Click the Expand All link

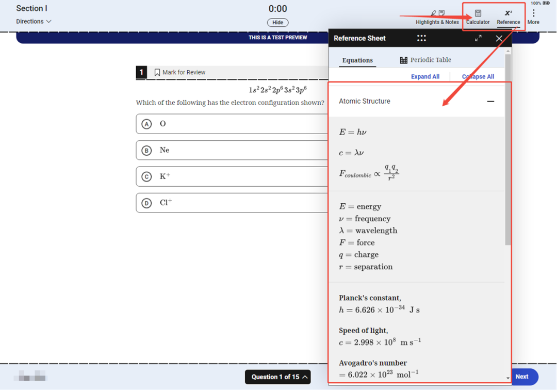[x=425, y=76]
